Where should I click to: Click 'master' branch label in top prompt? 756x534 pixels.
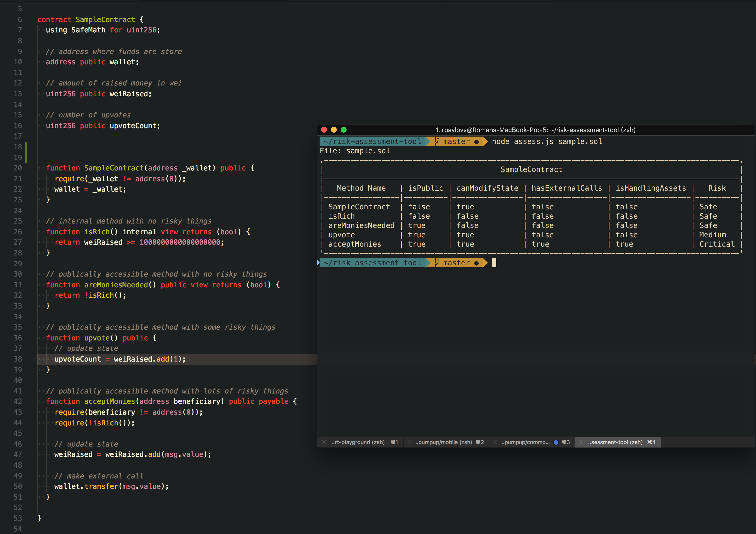tap(456, 141)
